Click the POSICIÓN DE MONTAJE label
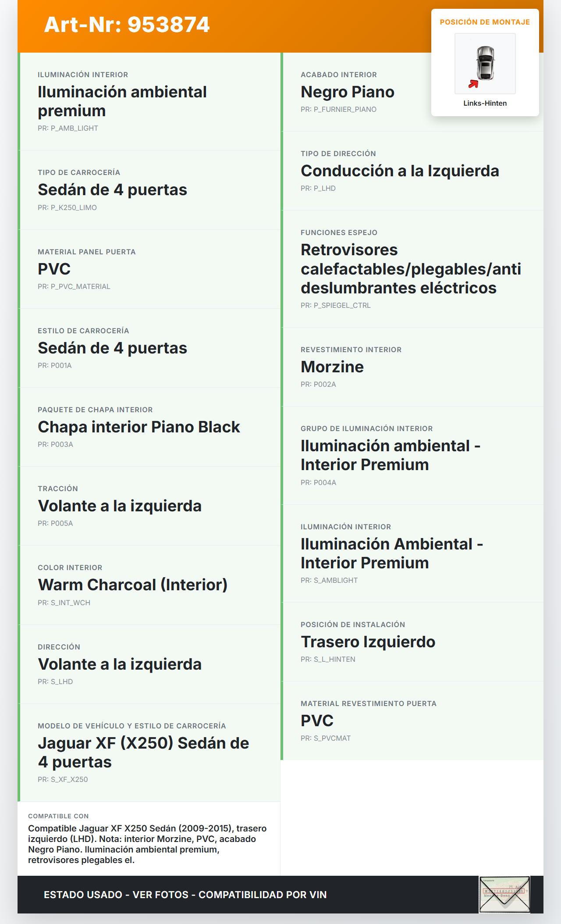The width and height of the screenshot is (561, 924). pos(485,22)
